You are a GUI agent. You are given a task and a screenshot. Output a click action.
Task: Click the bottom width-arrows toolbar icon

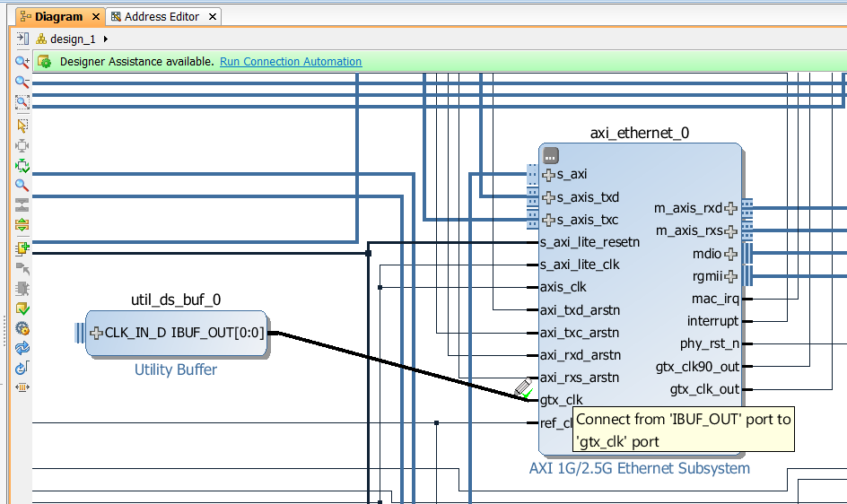tap(22, 387)
